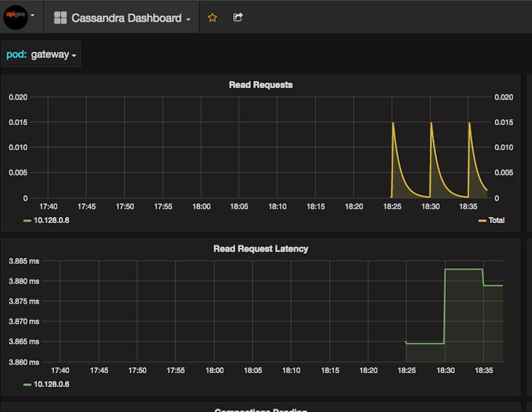Open the Cassandra Dashboard picker dropdown

(131, 18)
